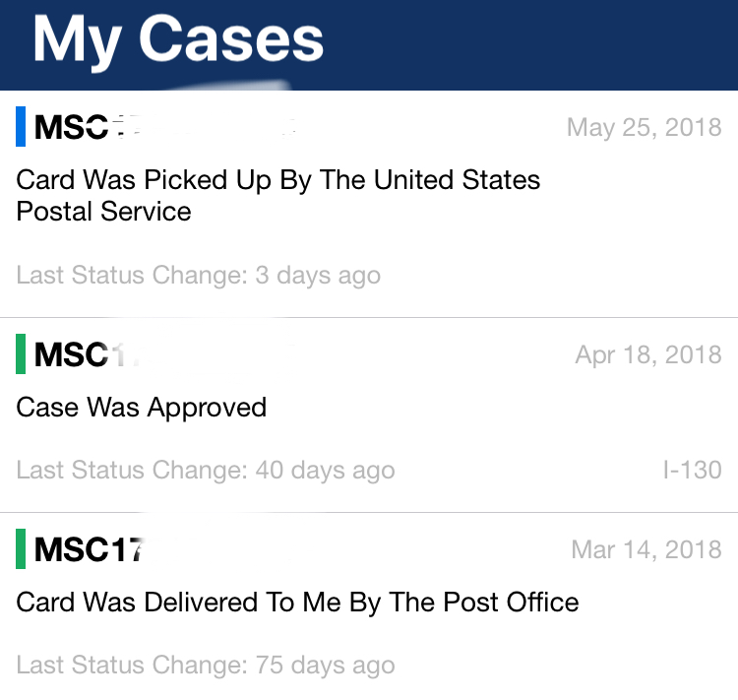Tap Last Status Change: 75 days ago
Viewport: 738px width, 700px height.
tap(206, 666)
